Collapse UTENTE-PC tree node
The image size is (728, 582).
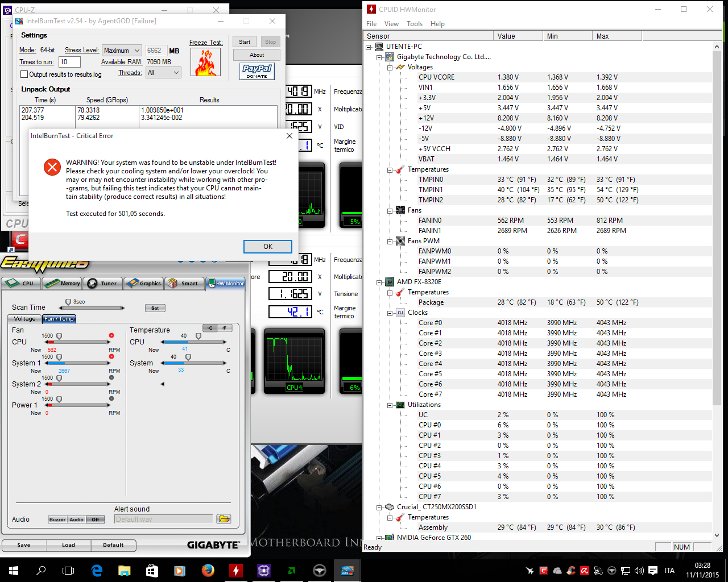(x=369, y=47)
